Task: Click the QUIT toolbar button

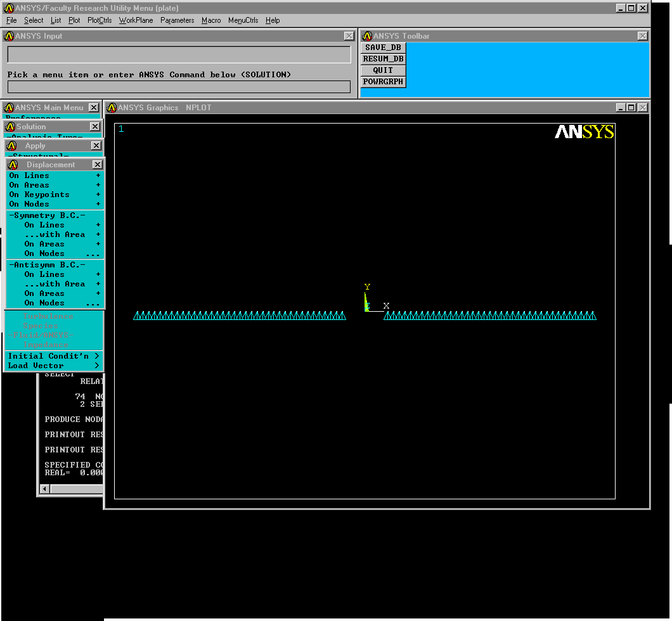Action: [x=383, y=70]
